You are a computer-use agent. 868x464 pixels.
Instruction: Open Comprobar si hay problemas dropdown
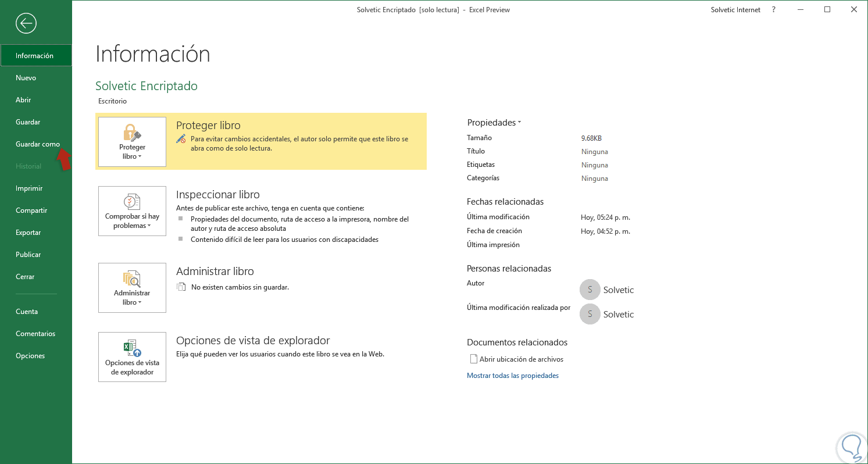(132, 211)
